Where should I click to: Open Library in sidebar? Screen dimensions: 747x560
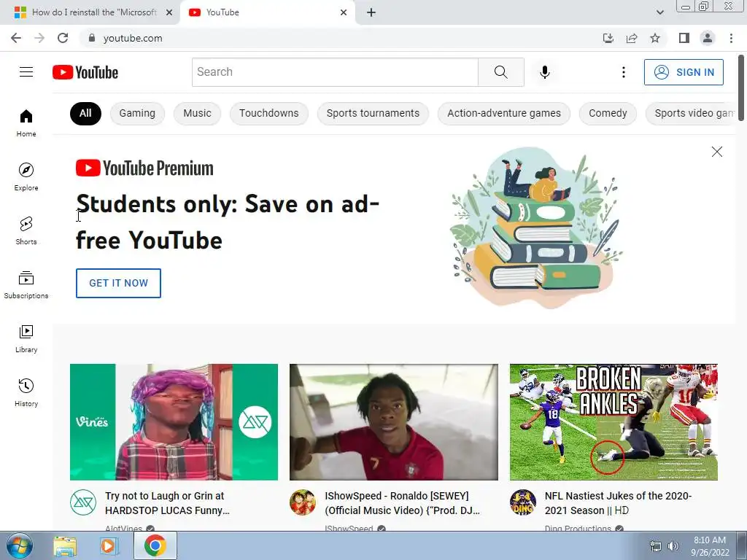[x=26, y=338]
